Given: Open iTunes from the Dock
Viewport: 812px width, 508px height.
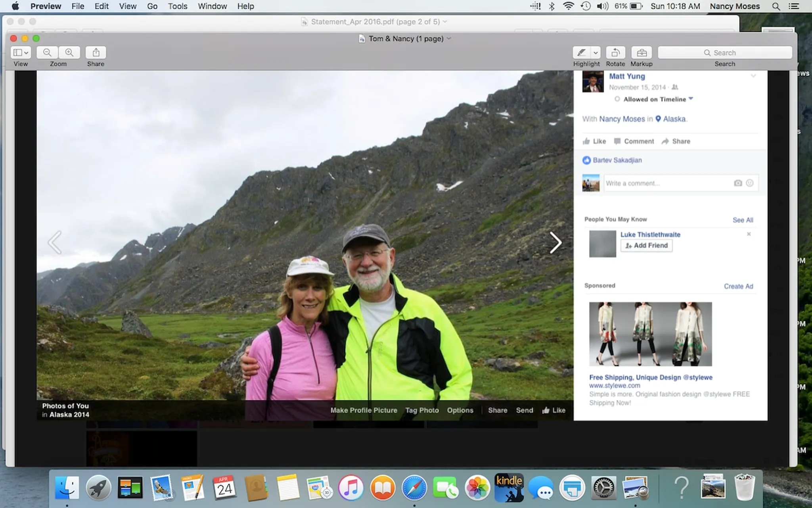Looking at the screenshot, I should (x=351, y=487).
